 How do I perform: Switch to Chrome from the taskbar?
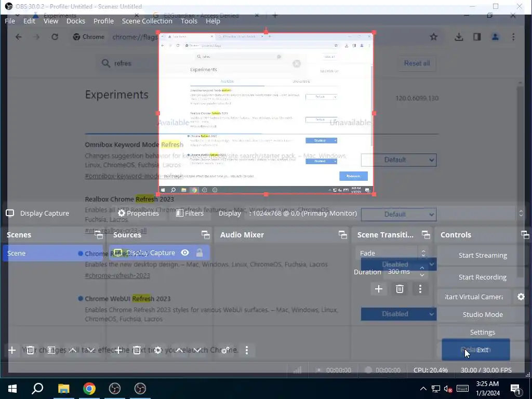(89, 389)
